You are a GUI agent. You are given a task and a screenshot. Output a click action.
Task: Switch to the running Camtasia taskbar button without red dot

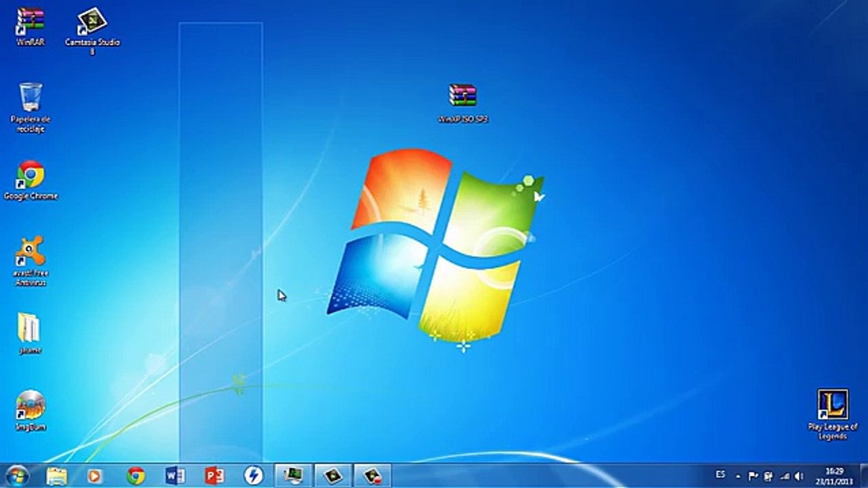pyautogui.click(x=333, y=476)
